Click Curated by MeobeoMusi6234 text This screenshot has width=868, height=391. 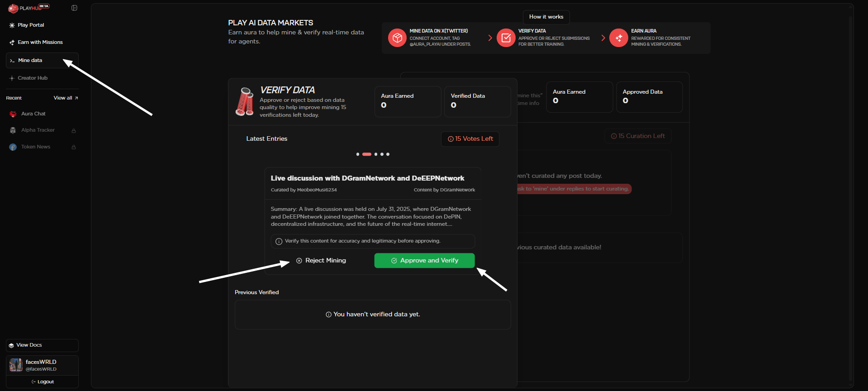(304, 190)
